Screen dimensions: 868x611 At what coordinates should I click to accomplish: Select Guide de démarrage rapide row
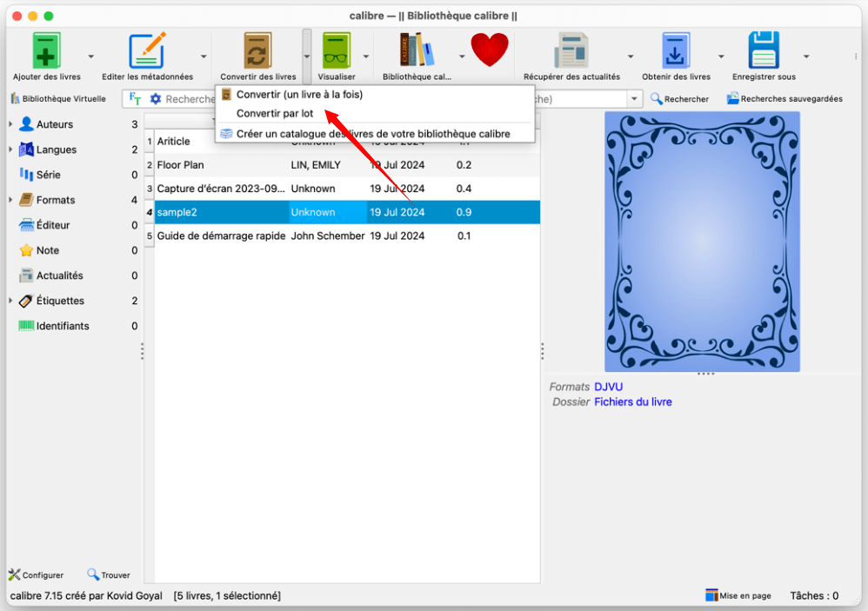coord(347,236)
